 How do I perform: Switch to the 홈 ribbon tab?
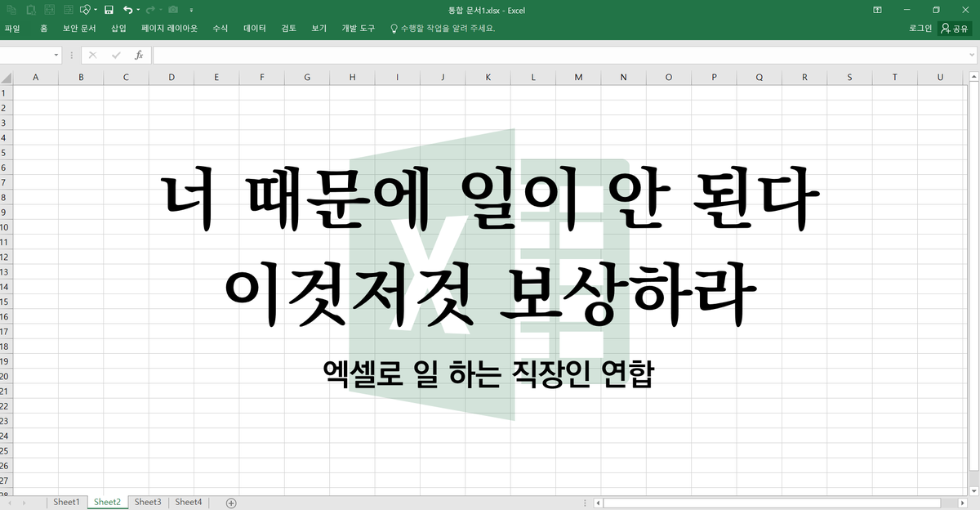click(43, 28)
